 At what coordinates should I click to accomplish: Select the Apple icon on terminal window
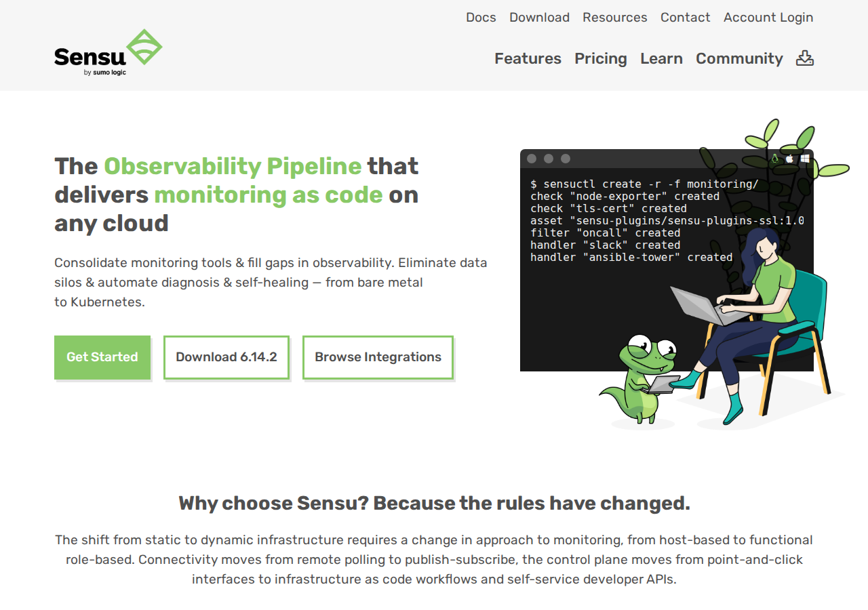pos(790,159)
